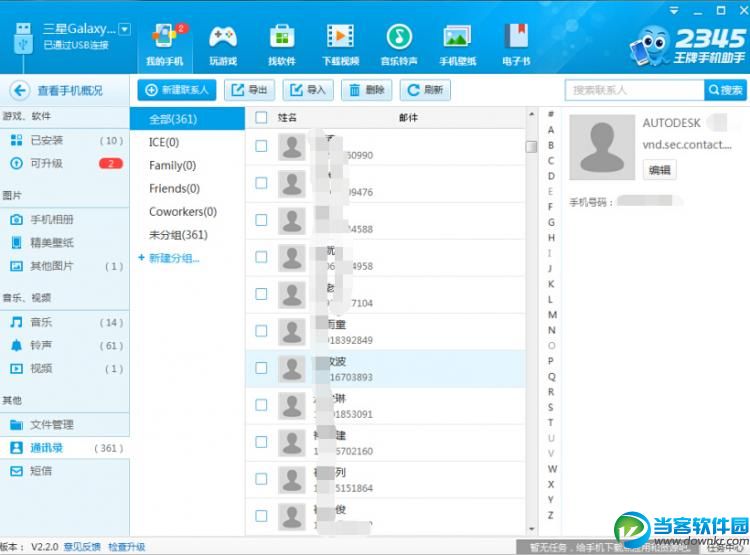Open the 未分组(361) contact group
750x555 pixels.
point(178,235)
